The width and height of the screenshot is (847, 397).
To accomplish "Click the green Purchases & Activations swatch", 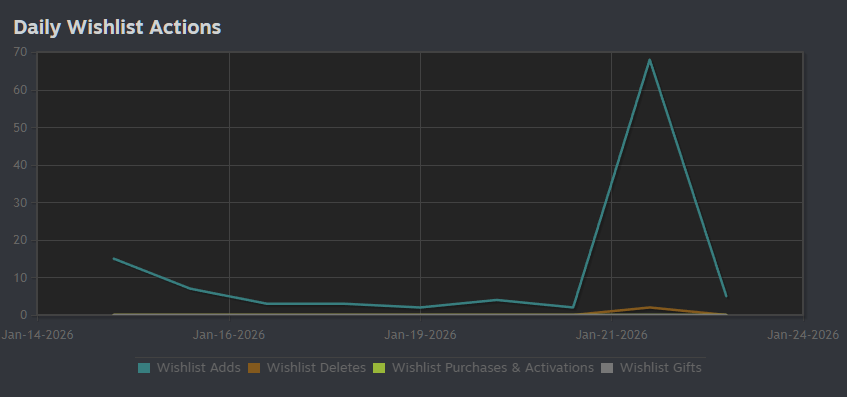I will coord(379,368).
